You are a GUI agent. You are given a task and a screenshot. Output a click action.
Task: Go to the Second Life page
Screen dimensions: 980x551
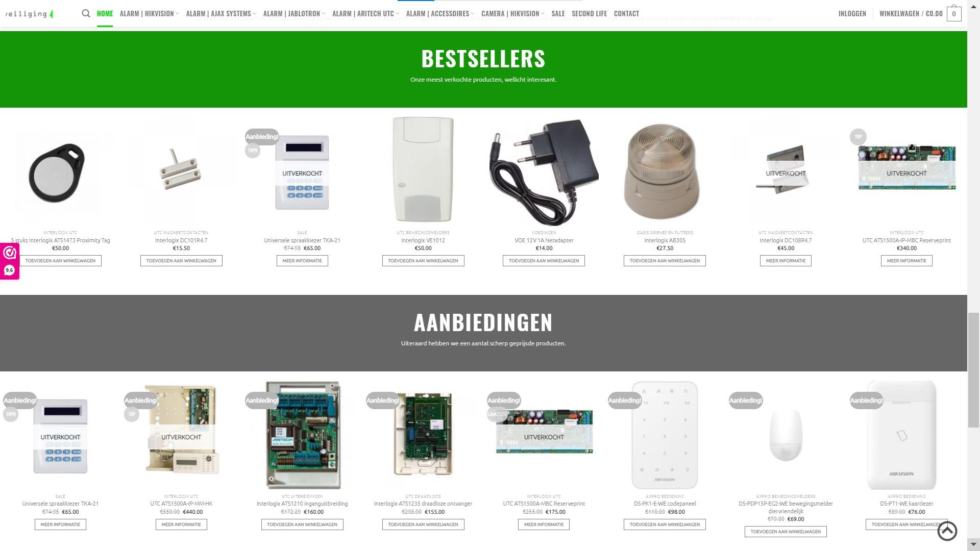pyautogui.click(x=589, y=14)
